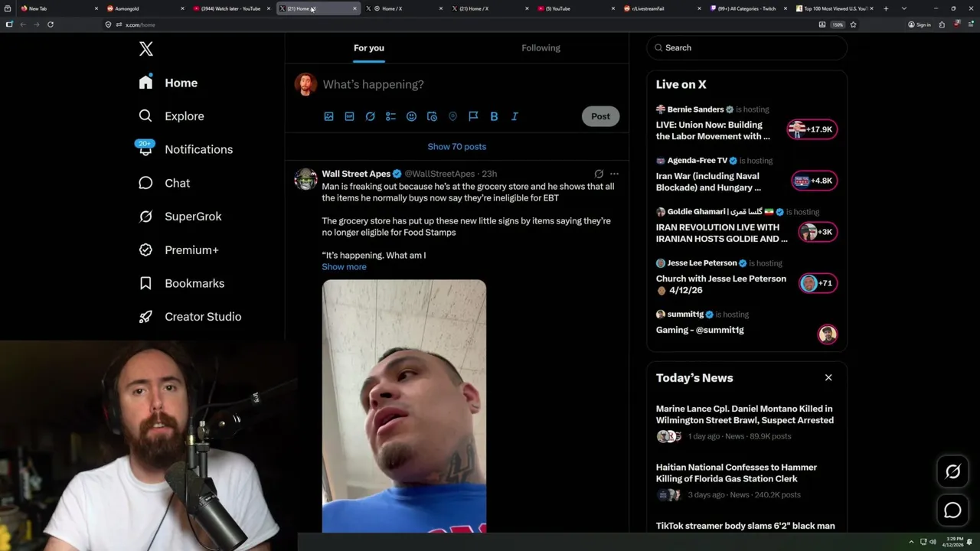
Task: Open the floating messages chat button
Action: click(x=952, y=510)
